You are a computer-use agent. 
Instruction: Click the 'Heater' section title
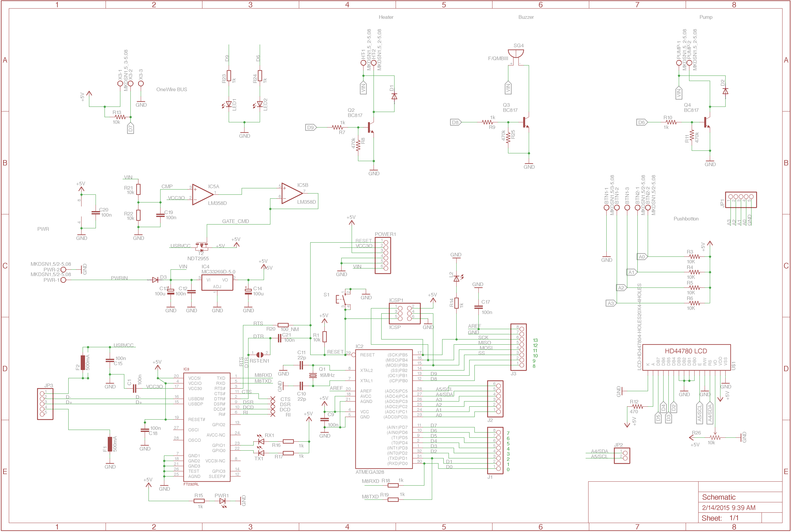coord(386,17)
